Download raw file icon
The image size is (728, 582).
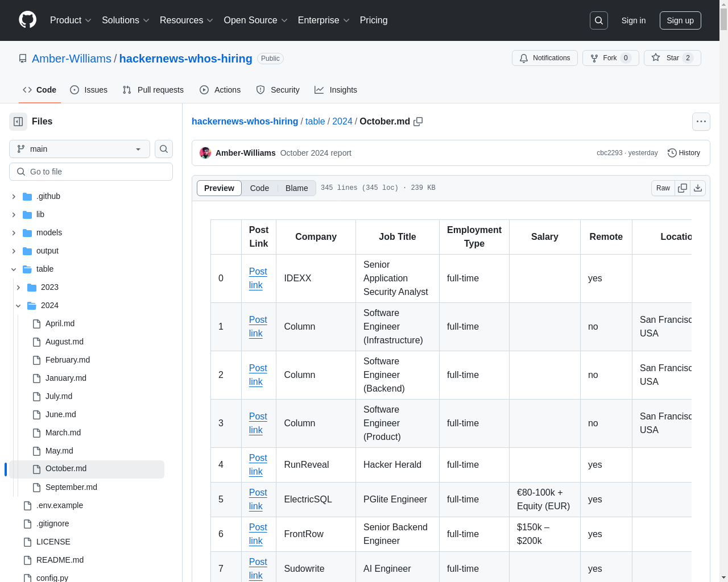tap(698, 188)
